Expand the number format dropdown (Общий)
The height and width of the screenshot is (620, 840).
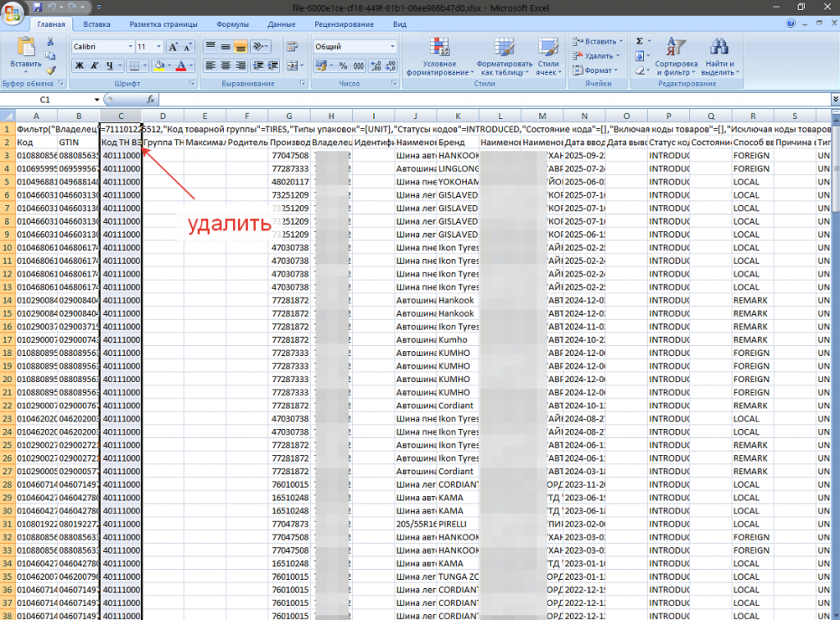click(392, 47)
